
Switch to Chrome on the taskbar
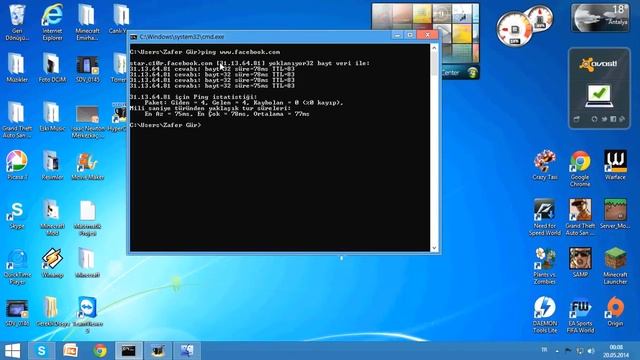click(100, 351)
